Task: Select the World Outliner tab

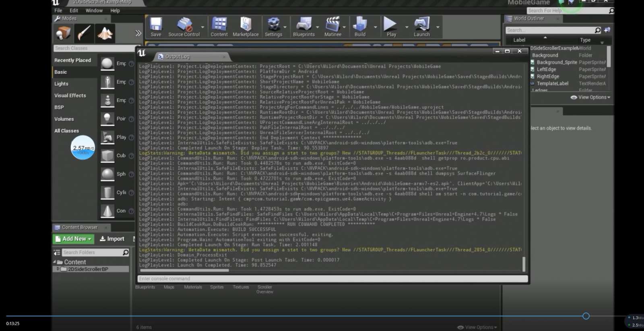Action: pyautogui.click(x=533, y=19)
